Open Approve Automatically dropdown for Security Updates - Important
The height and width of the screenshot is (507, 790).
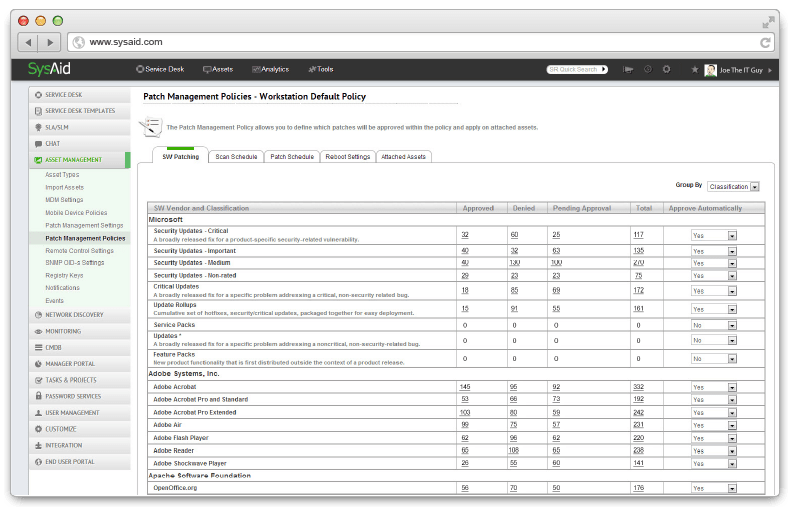tap(714, 251)
